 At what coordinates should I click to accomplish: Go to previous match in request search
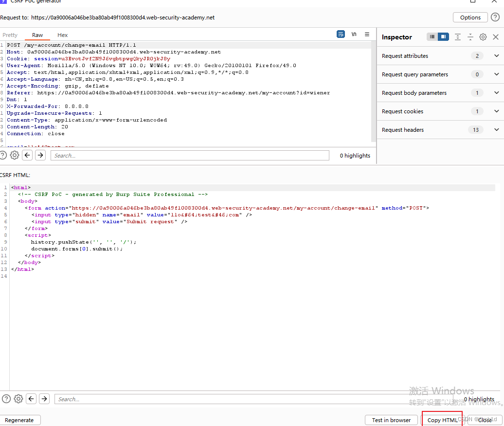[27, 155]
